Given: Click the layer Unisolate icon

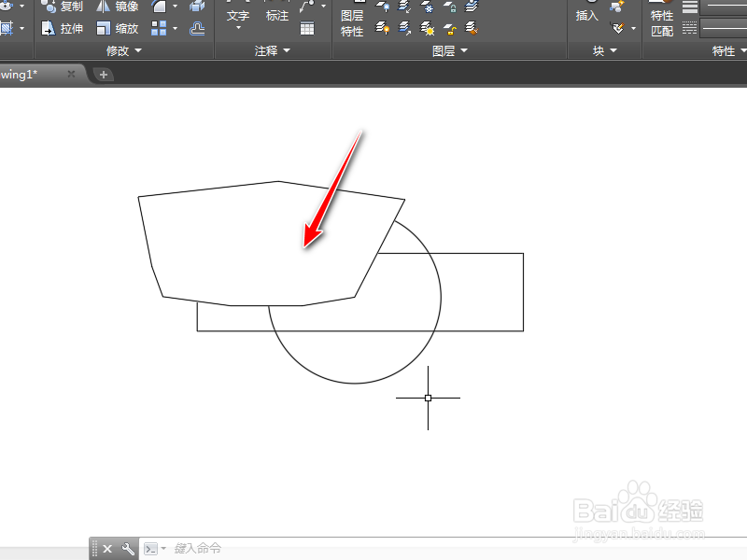Looking at the screenshot, I should click(x=405, y=29).
